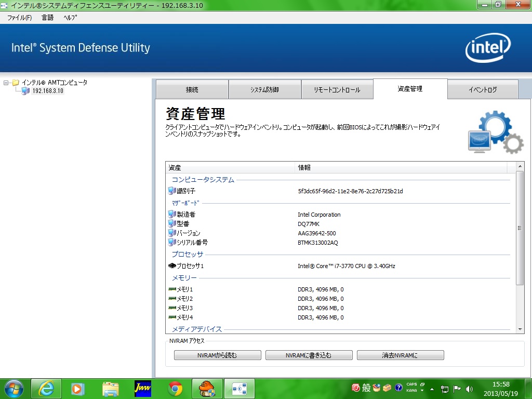532x399 pixels.
Task: Click the scroll down arrow of asset list
Action: coord(520,329)
